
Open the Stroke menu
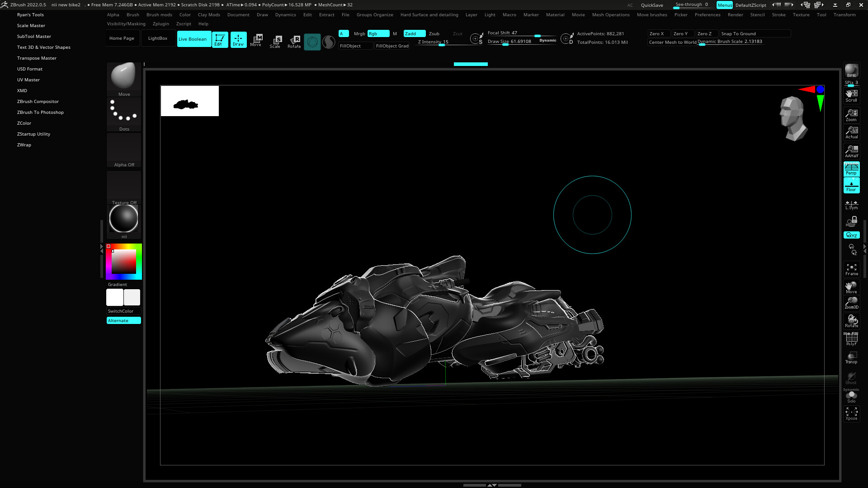pos(778,15)
